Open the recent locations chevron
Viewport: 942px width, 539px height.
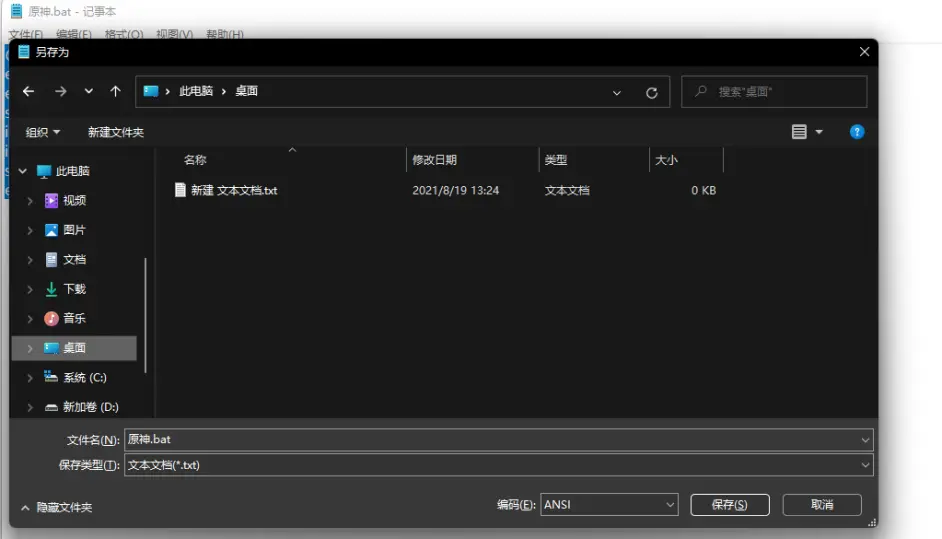(x=88, y=91)
